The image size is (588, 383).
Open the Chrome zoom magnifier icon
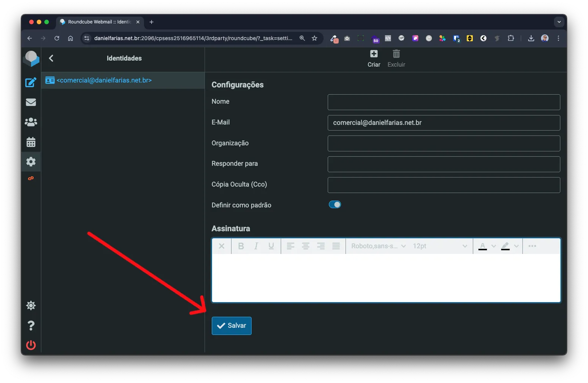(302, 38)
